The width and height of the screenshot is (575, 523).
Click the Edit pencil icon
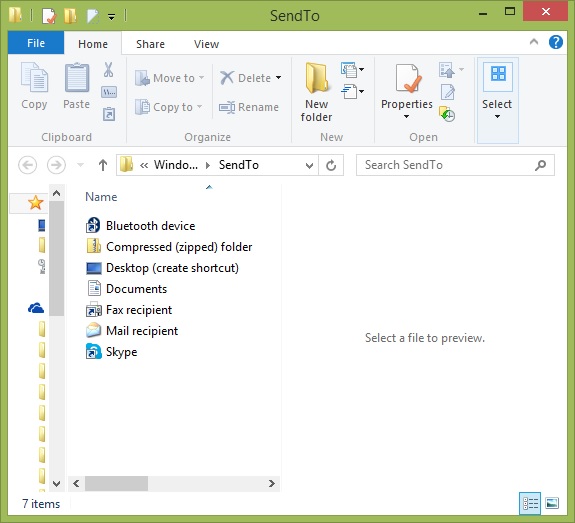(448, 92)
